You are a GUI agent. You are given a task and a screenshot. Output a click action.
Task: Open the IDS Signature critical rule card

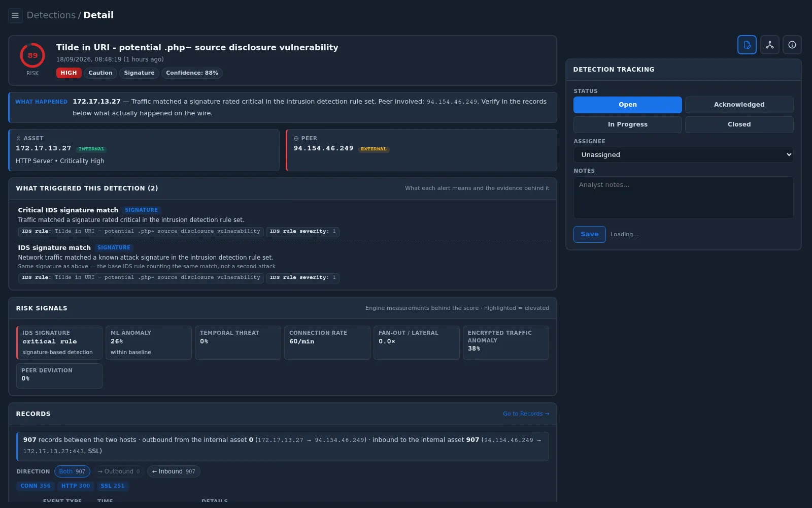pos(59,343)
